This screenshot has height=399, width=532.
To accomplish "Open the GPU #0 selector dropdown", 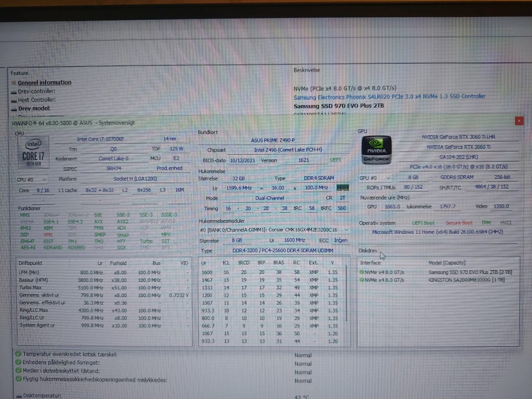I will pyautogui.click(x=375, y=177).
